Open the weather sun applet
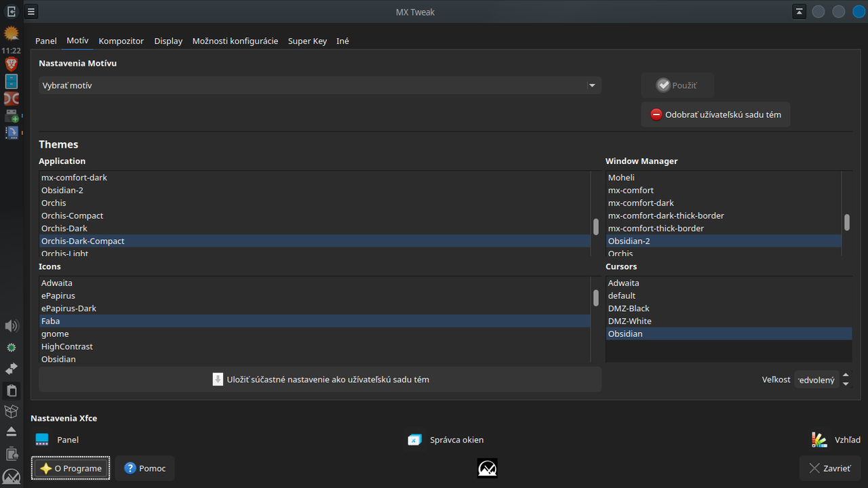The image size is (868, 488). click(x=11, y=33)
